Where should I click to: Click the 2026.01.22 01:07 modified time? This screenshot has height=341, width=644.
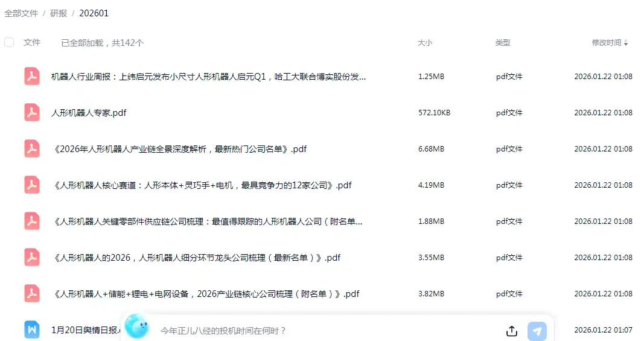(x=603, y=330)
